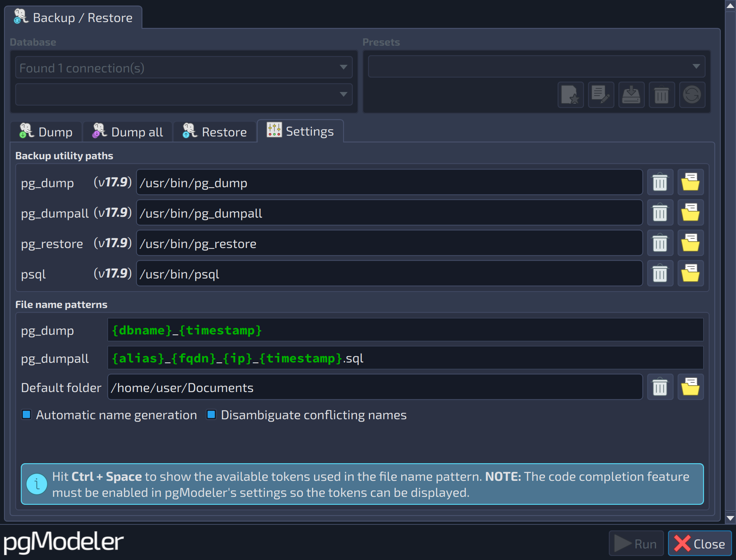The image size is (736, 560).
Task: Click the /usr/bin/pg_dump path field
Action: click(x=390, y=182)
